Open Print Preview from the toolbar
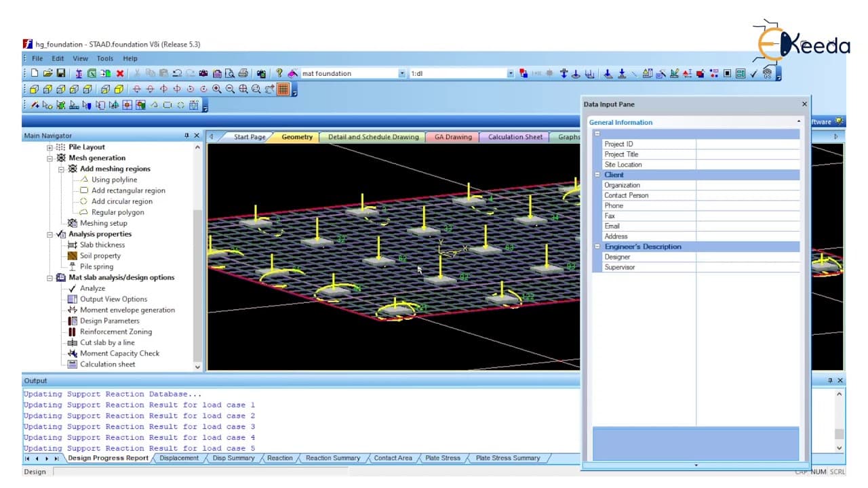Image resolution: width=868 pixels, height=488 pixels. (x=230, y=73)
